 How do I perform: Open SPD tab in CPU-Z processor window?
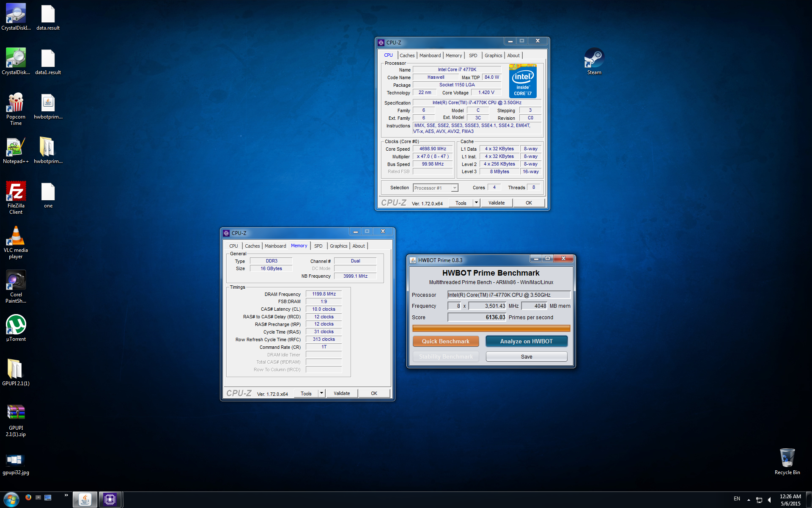(x=473, y=55)
